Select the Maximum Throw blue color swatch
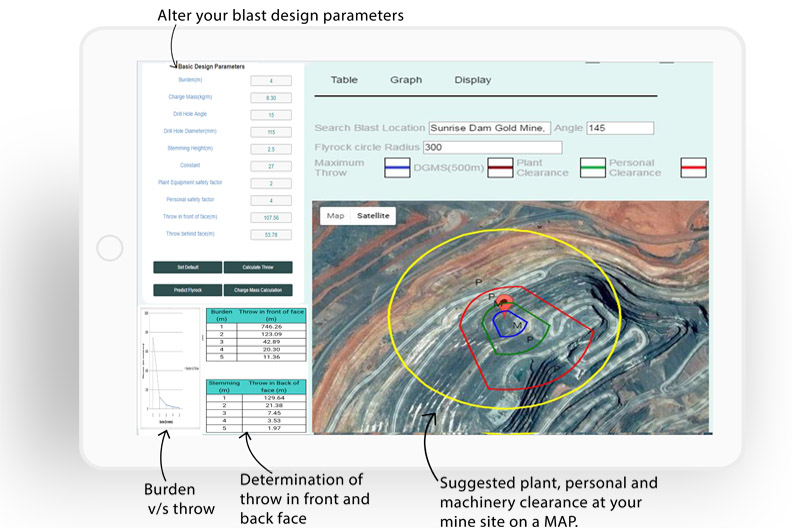Image resolution: width=792 pixels, height=528 pixels. 397,167
